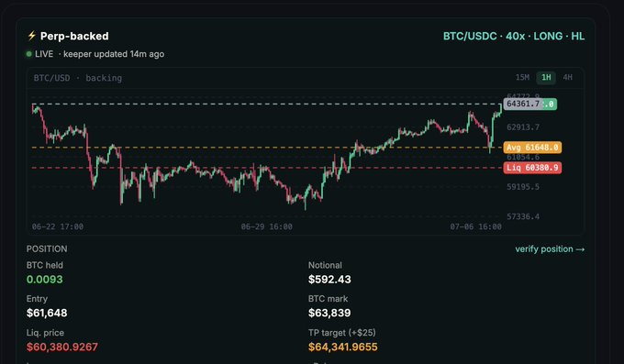The image size is (624, 364).
Task: Click the Perp-backed card title
Action: [74, 36]
